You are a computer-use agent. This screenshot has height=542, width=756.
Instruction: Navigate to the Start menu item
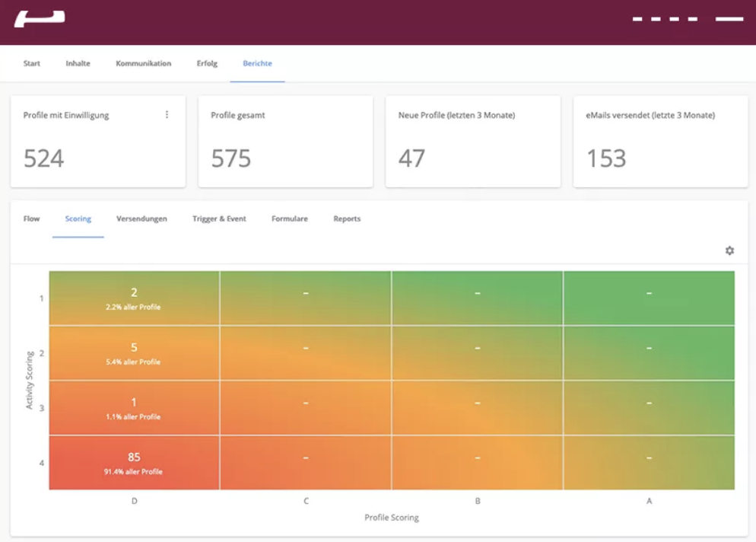pos(31,64)
